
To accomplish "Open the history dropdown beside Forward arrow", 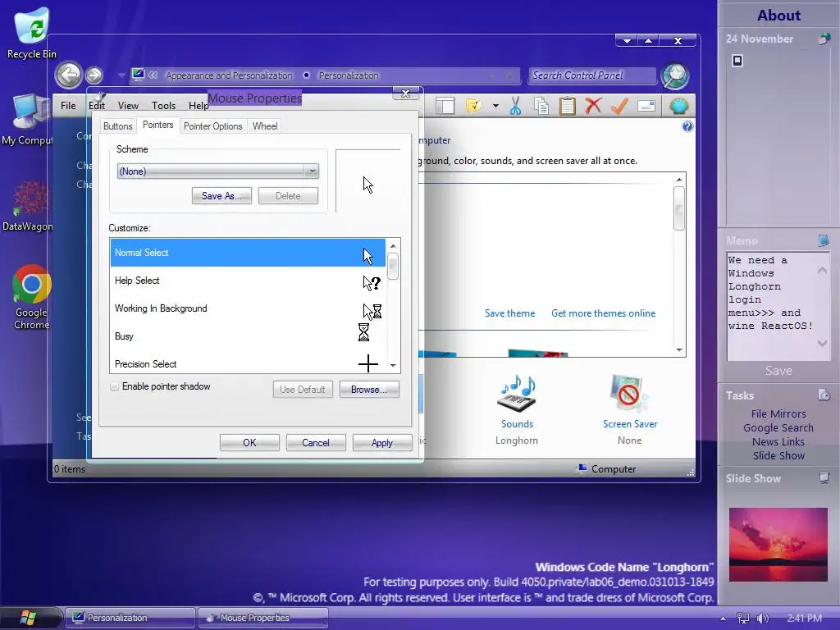I will click(x=121, y=75).
